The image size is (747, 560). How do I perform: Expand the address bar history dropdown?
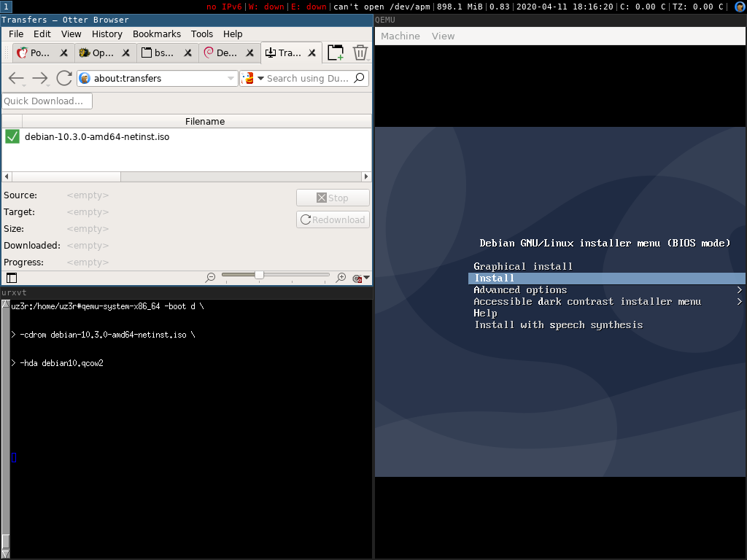point(231,78)
